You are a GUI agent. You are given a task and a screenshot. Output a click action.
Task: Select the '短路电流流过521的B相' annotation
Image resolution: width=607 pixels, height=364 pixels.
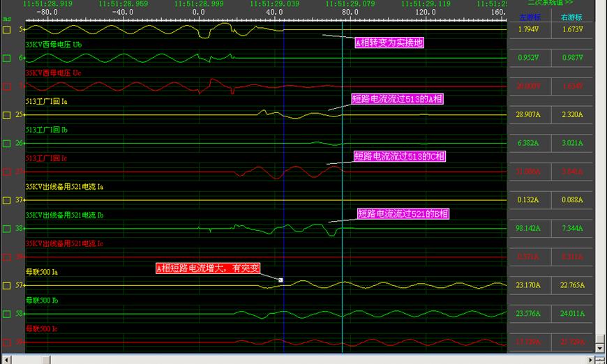[x=403, y=213]
